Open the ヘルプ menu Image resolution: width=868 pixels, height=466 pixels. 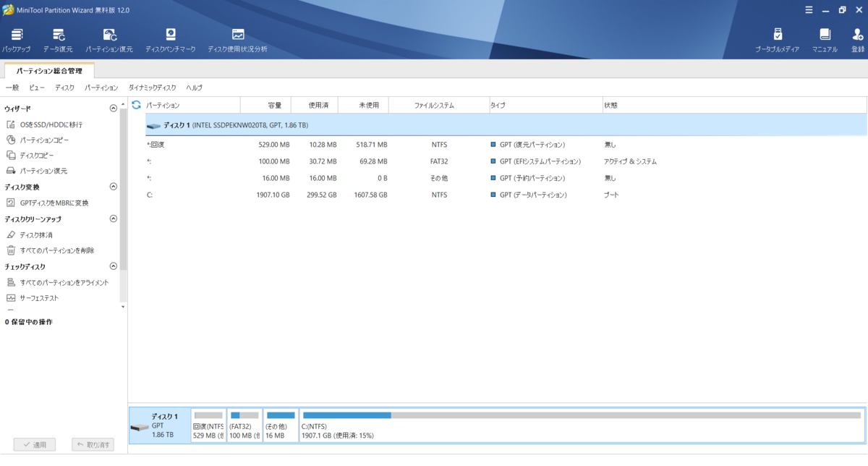tap(194, 88)
